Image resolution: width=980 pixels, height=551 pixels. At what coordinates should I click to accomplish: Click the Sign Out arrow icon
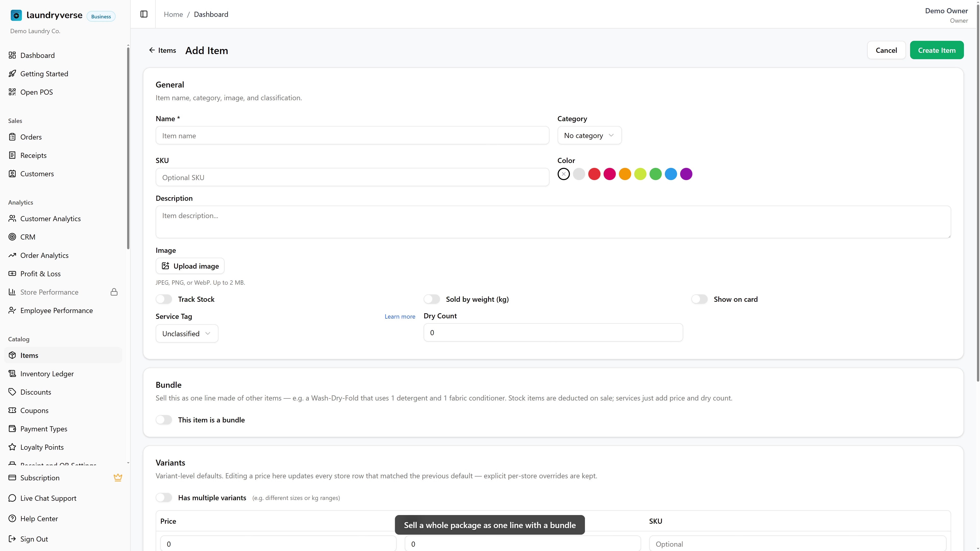tap(12, 539)
